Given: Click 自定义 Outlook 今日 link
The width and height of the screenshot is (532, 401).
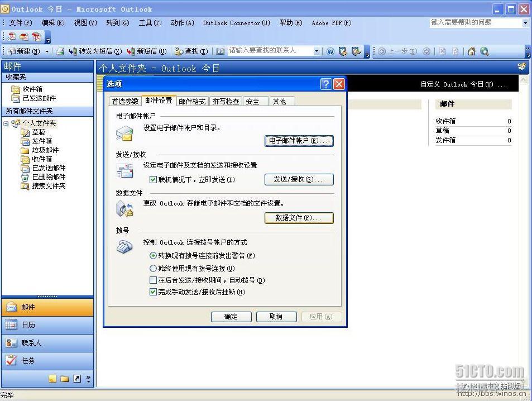Looking at the screenshot, I should [x=463, y=84].
